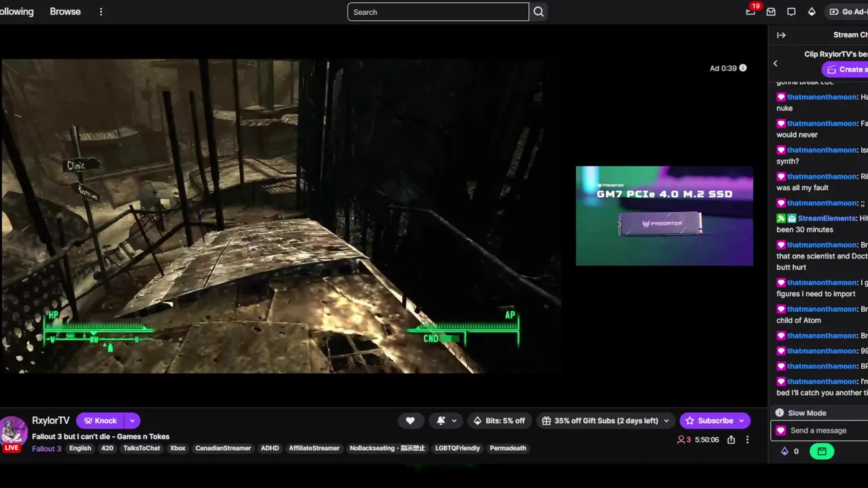Click the 420 tag
This screenshot has width=868, height=488.
107,449
